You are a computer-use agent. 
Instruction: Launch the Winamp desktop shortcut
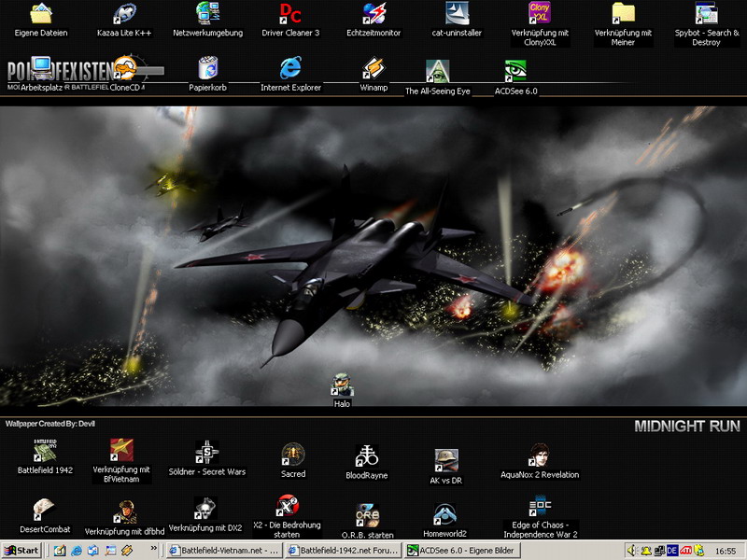(x=373, y=69)
